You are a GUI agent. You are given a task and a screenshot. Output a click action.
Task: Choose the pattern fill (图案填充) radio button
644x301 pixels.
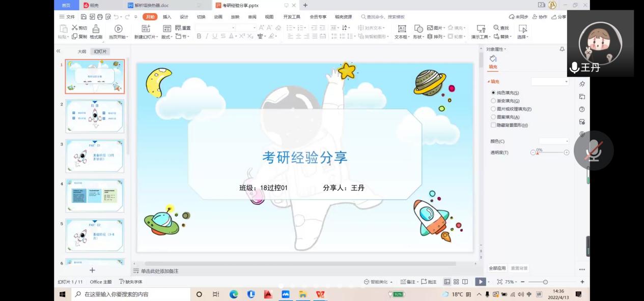click(x=493, y=117)
